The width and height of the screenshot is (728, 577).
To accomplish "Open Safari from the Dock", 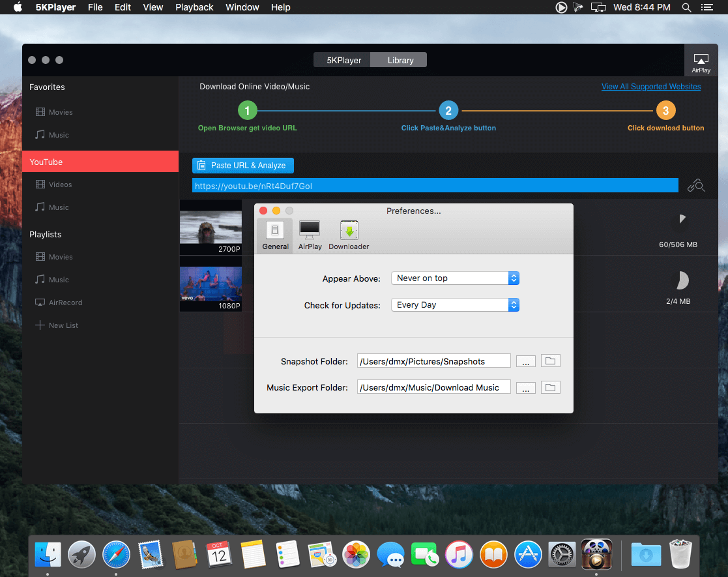I will 116,554.
